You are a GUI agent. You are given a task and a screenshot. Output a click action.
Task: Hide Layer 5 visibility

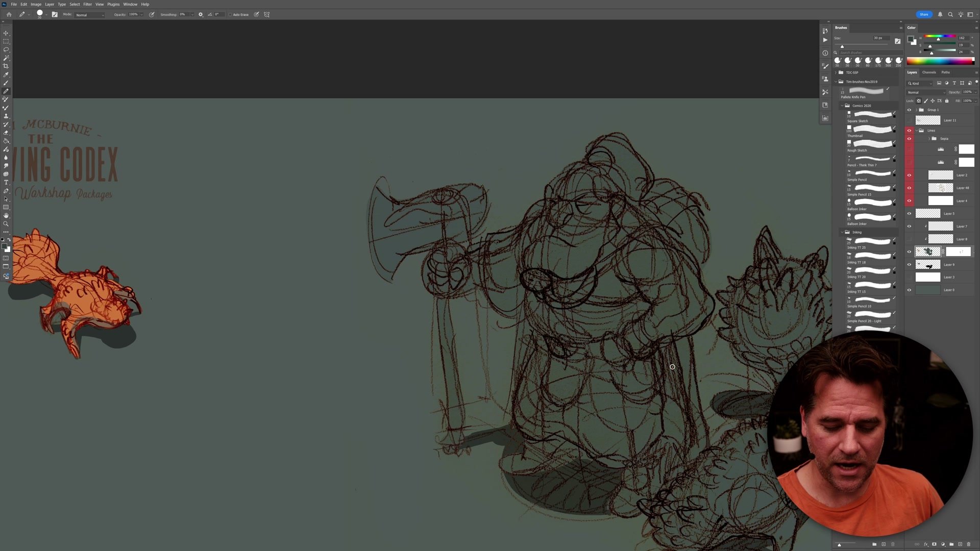(x=909, y=214)
